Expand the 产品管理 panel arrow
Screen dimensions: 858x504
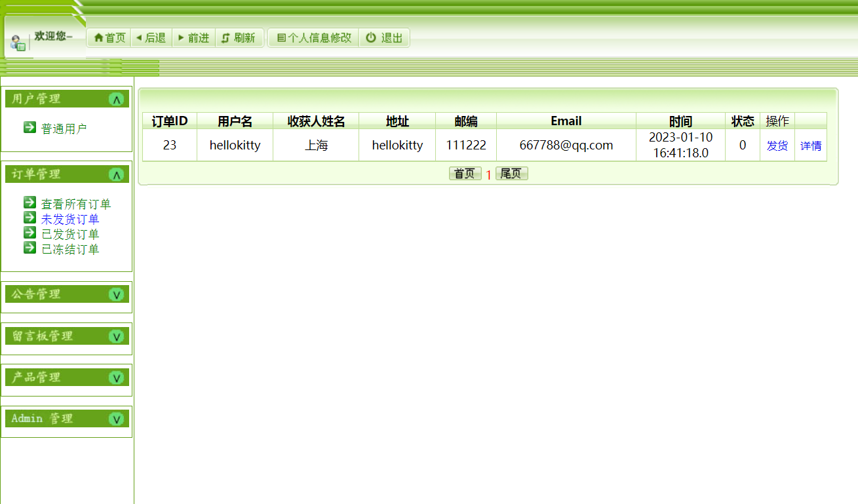click(x=117, y=378)
